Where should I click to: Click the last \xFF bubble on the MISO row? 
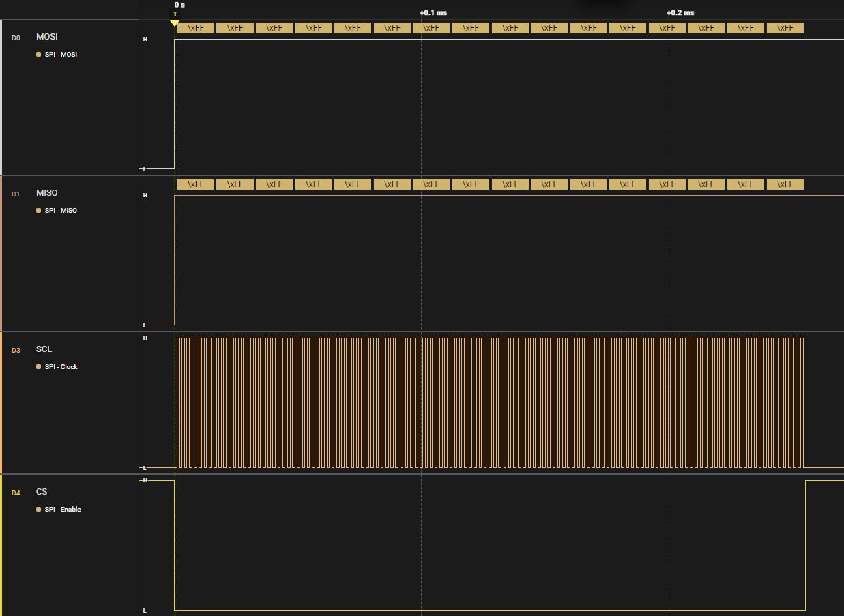coord(785,184)
